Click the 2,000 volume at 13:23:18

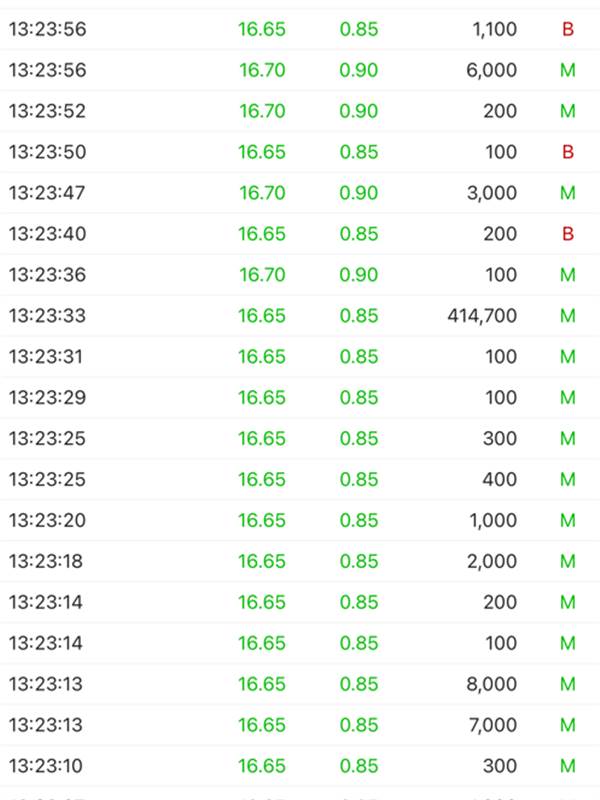tap(492, 562)
